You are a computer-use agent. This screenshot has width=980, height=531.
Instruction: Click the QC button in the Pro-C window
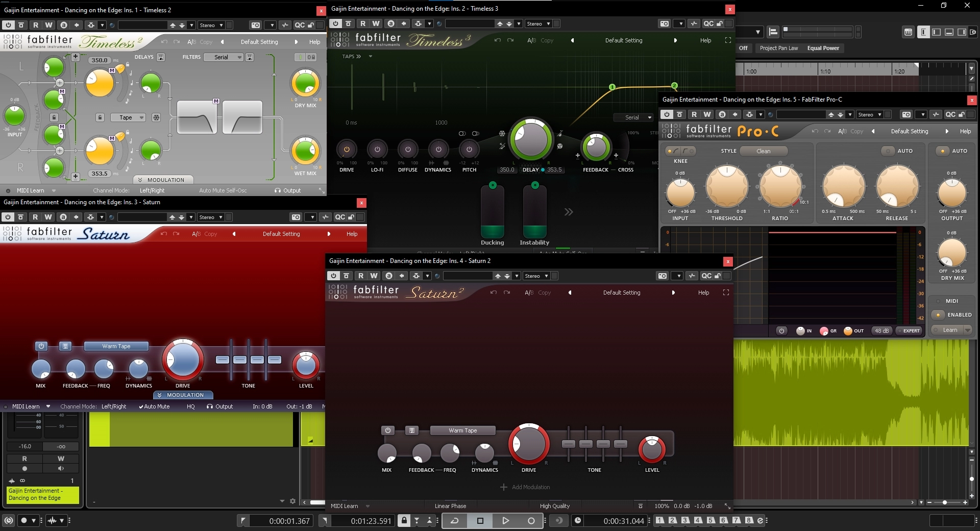950,114
